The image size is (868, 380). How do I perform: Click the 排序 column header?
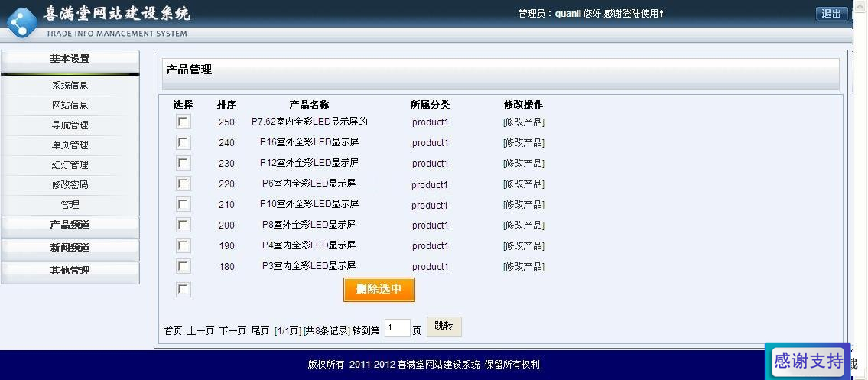[226, 105]
